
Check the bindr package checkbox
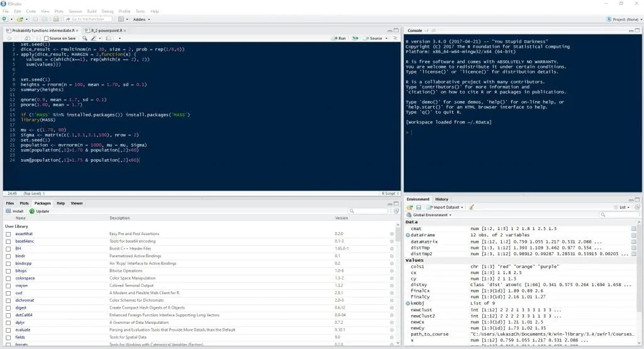(8, 256)
